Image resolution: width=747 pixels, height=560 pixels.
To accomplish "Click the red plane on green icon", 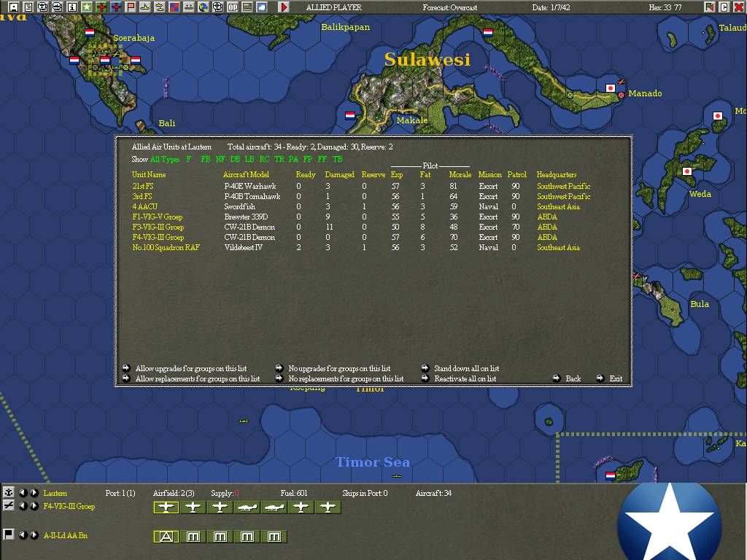I will (x=101, y=7).
